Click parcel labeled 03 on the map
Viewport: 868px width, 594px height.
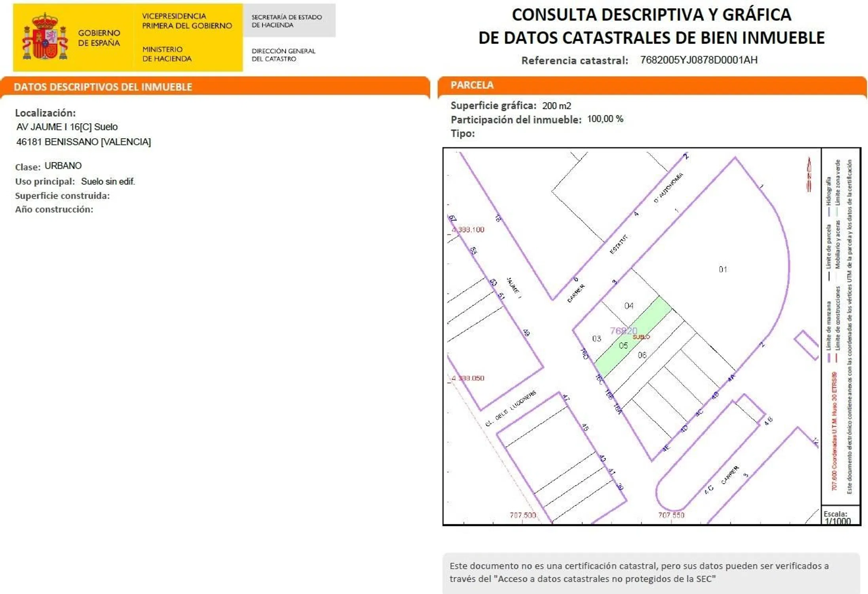(x=596, y=339)
